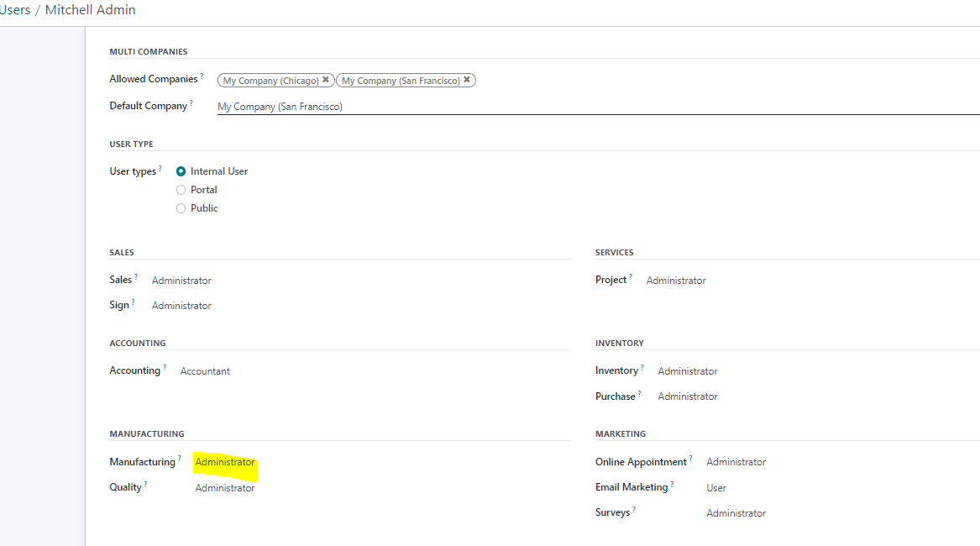Change the Purchase access level field

pos(688,396)
